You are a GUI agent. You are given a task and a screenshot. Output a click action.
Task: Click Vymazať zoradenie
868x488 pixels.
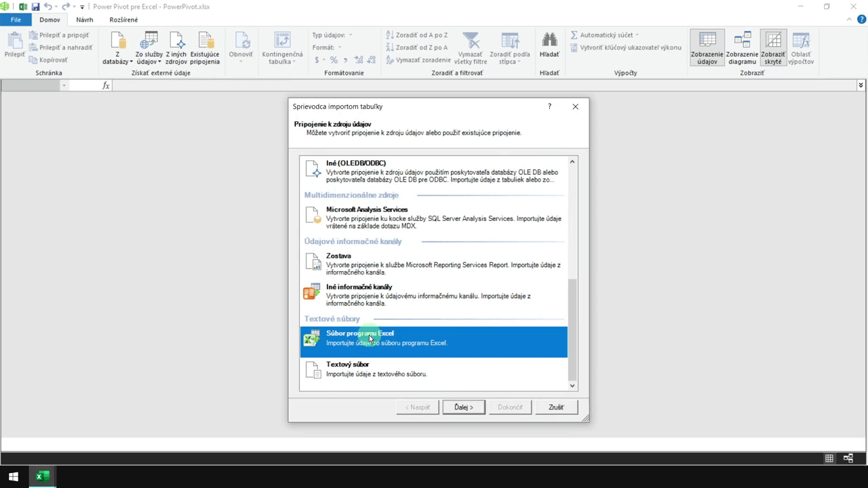pyautogui.click(x=418, y=60)
